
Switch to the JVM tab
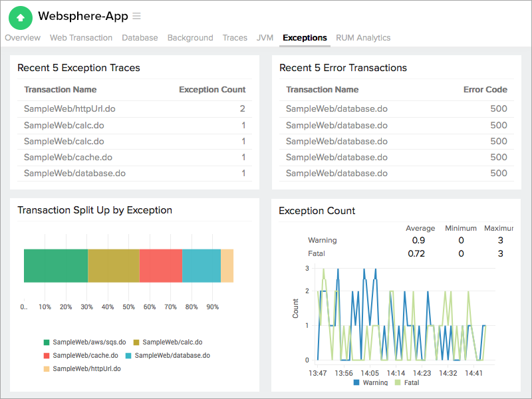point(265,38)
